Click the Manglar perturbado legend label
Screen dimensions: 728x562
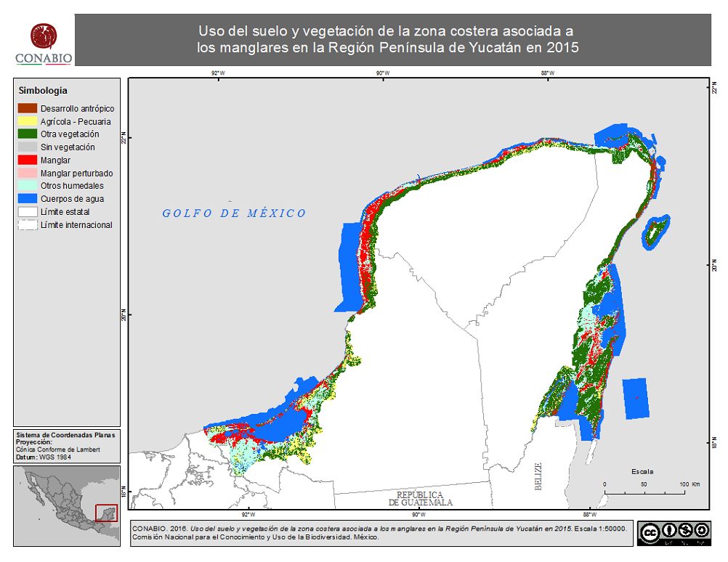coord(76,174)
